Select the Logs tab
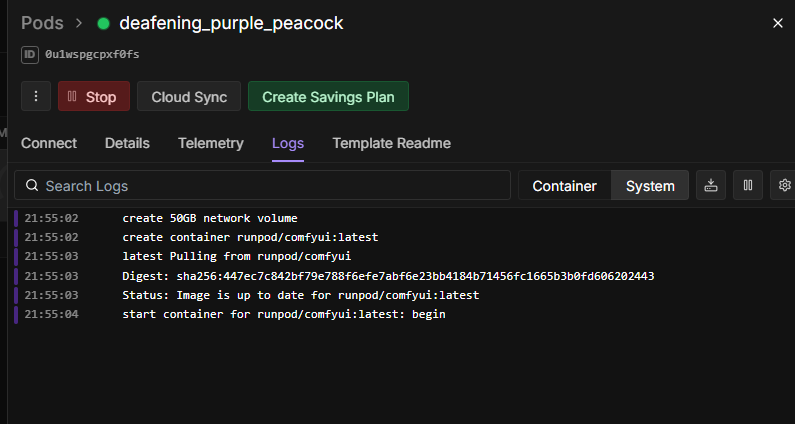The height and width of the screenshot is (424, 795). tap(288, 143)
